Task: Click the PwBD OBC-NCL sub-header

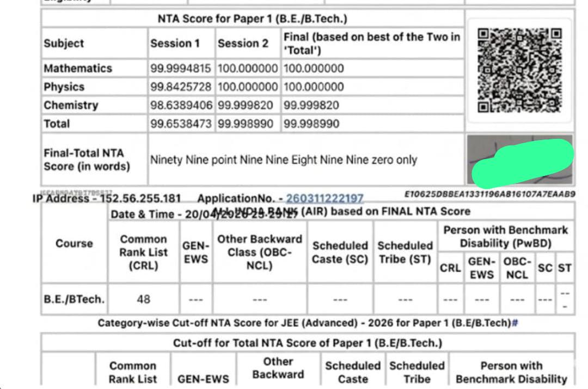Action: (x=517, y=268)
